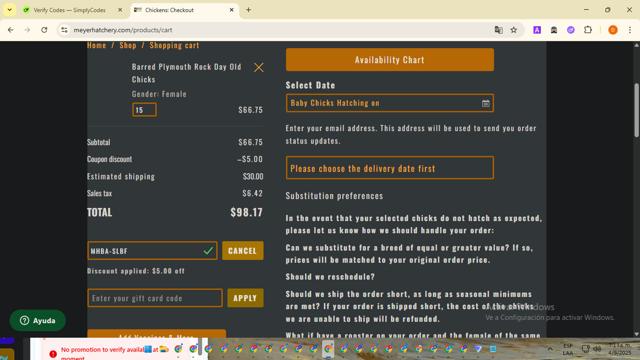The height and width of the screenshot is (360, 640).
Task: Bookmark this page with star icon
Action: 513,30
